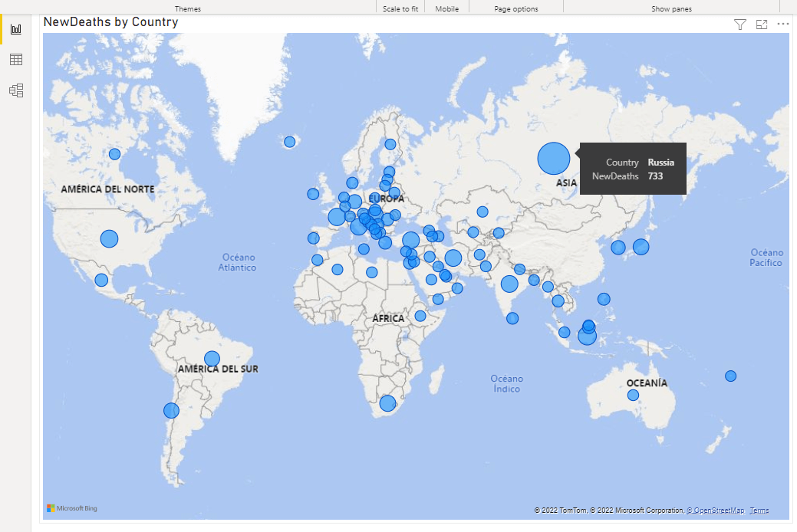Image resolution: width=797 pixels, height=532 pixels.
Task: Click the Microsoft Bing logo
Action: pos(71,508)
